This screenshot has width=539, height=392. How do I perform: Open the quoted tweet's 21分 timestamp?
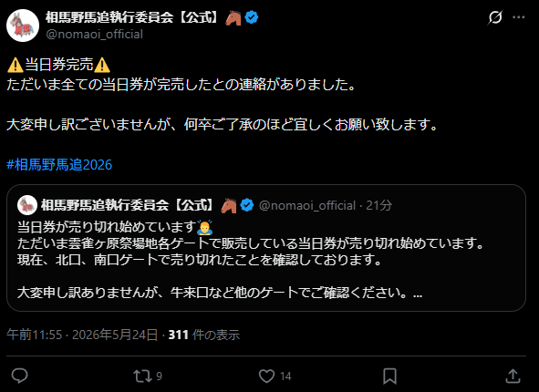pyautogui.click(x=378, y=205)
